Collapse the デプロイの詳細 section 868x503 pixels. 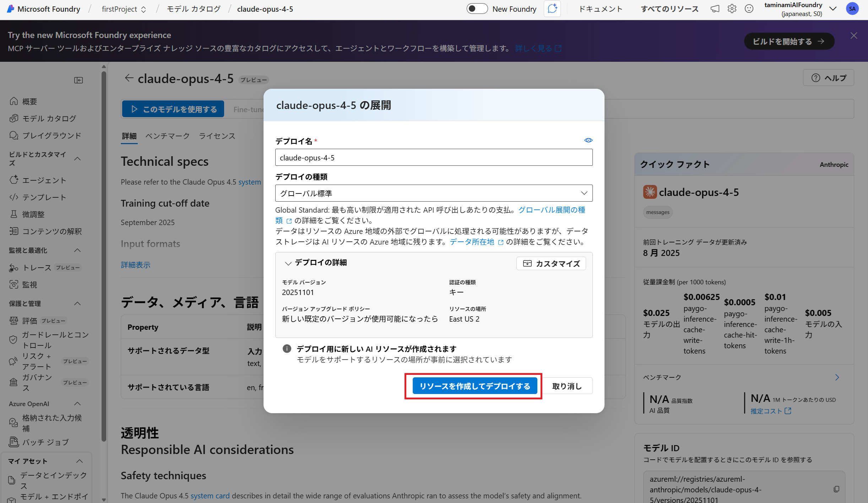point(288,263)
